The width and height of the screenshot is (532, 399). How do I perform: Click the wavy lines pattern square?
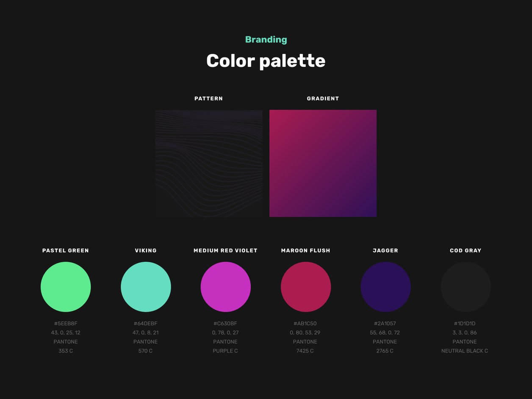[209, 163]
